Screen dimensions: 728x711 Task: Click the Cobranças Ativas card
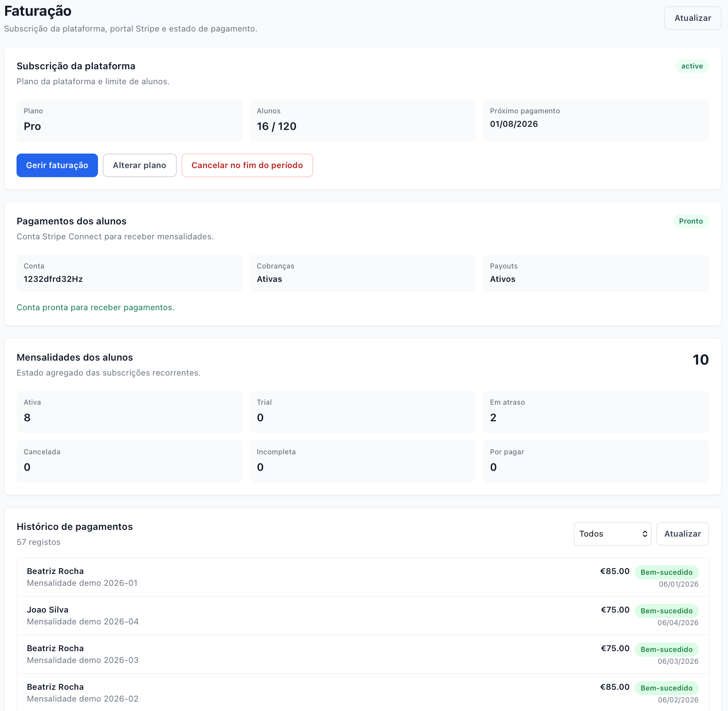pyautogui.click(x=362, y=273)
